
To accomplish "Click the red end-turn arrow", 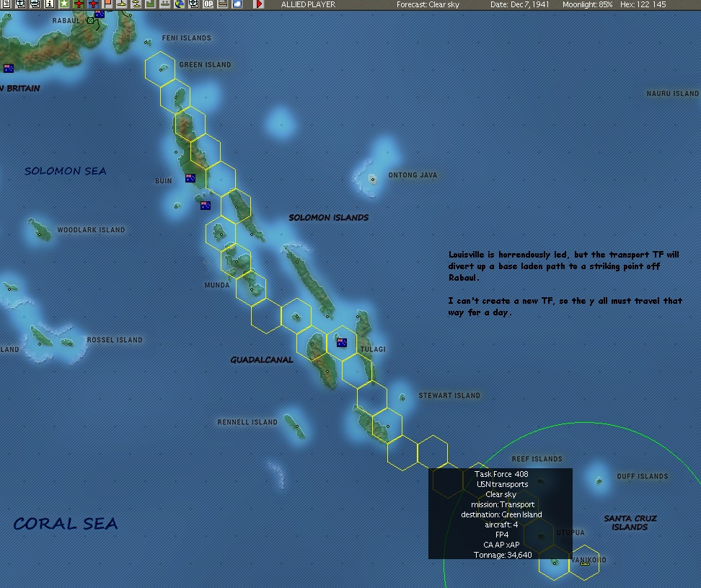I will [258, 4].
